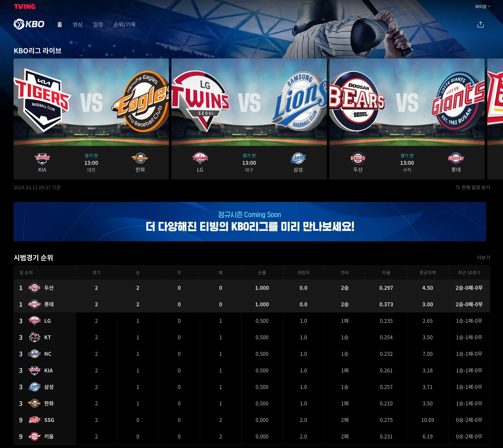
Task: Click the TVING logo
Action: click(25, 7)
